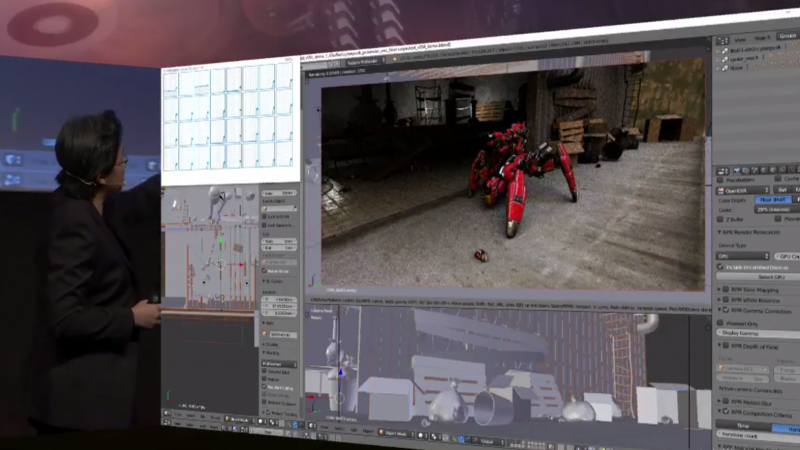Expand the RPR White Balance panel
Screen dimensions: 800x450
click(757, 300)
